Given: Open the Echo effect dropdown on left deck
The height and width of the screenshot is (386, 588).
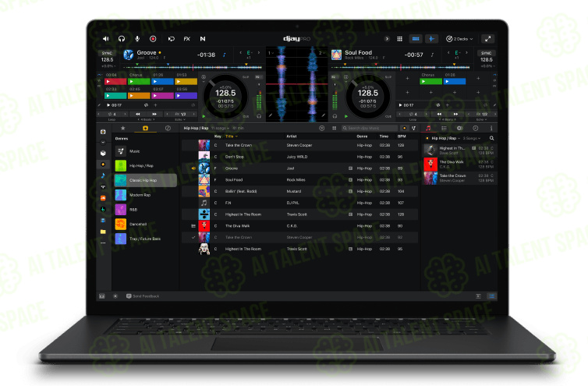Looking at the screenshot, I should [179, 119].
